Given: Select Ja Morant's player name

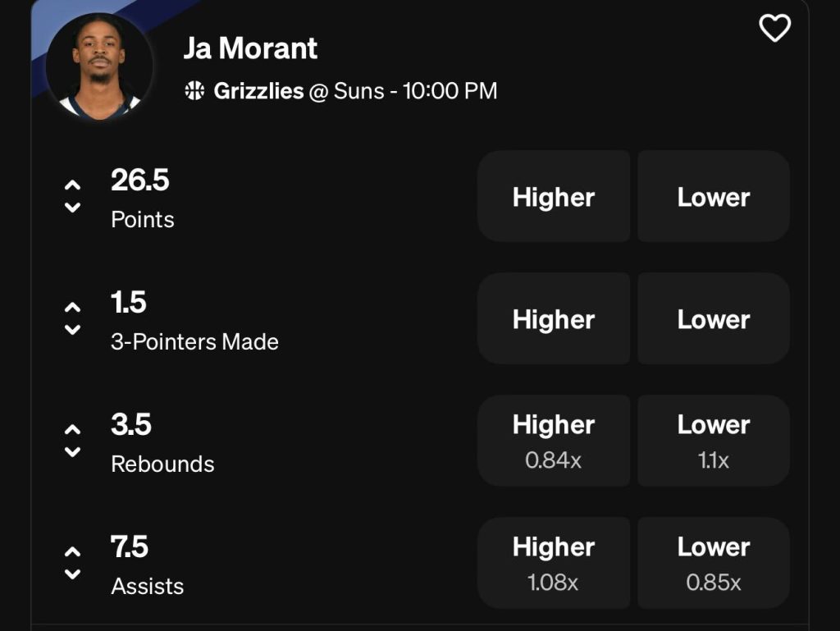Looking at the screenshot, I should pyautogui.click(x=250, y=48).
